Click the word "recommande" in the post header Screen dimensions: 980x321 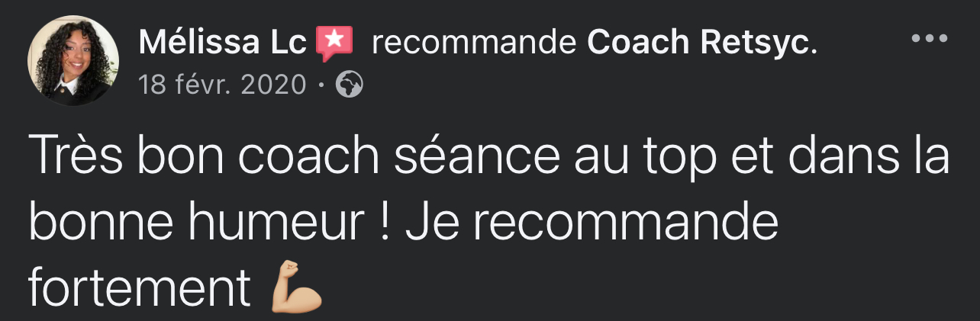(x=473, y=45)
